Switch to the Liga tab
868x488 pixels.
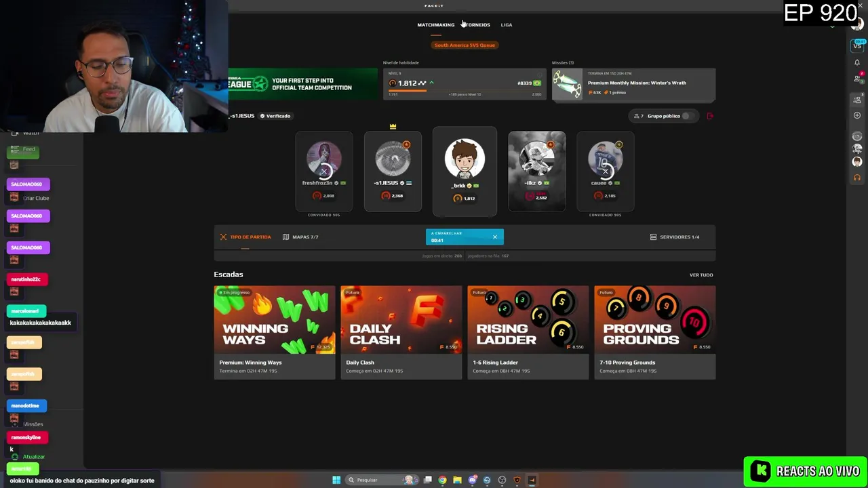507,25
